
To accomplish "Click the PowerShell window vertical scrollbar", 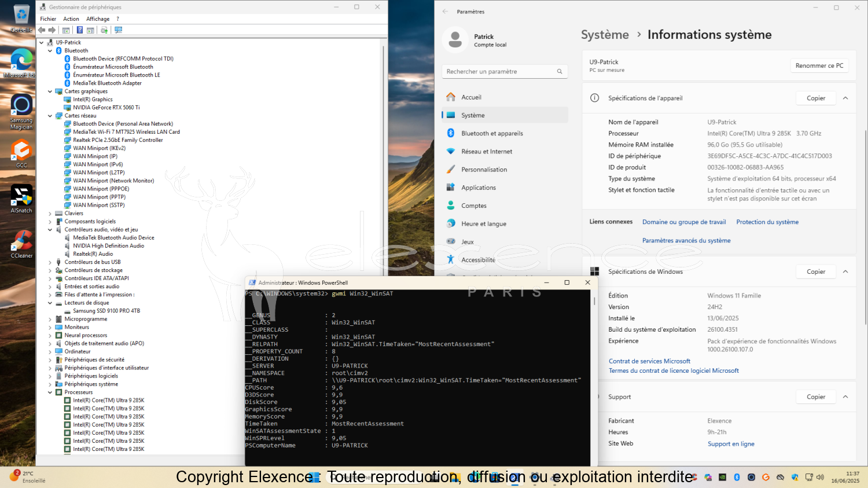I will [594, 301].
